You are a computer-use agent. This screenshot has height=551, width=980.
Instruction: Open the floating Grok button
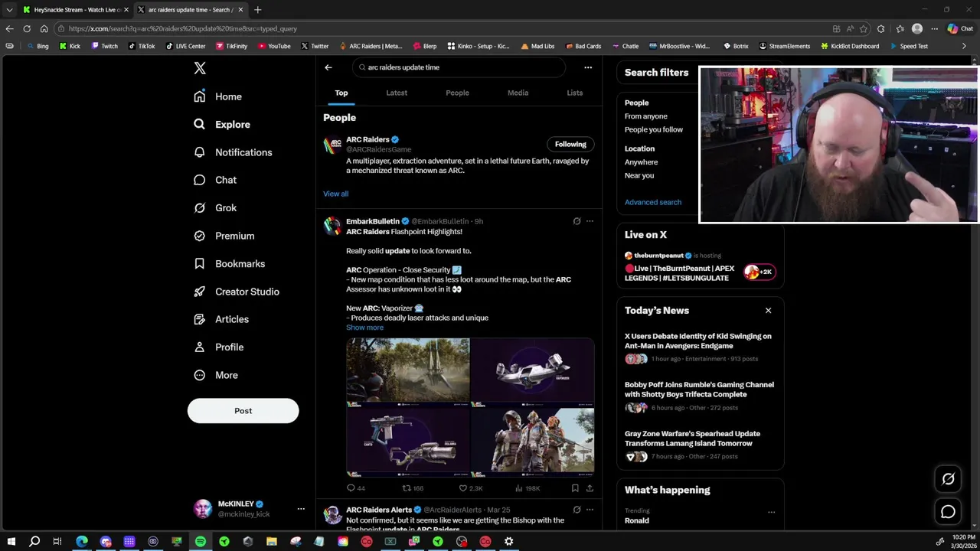948,479
